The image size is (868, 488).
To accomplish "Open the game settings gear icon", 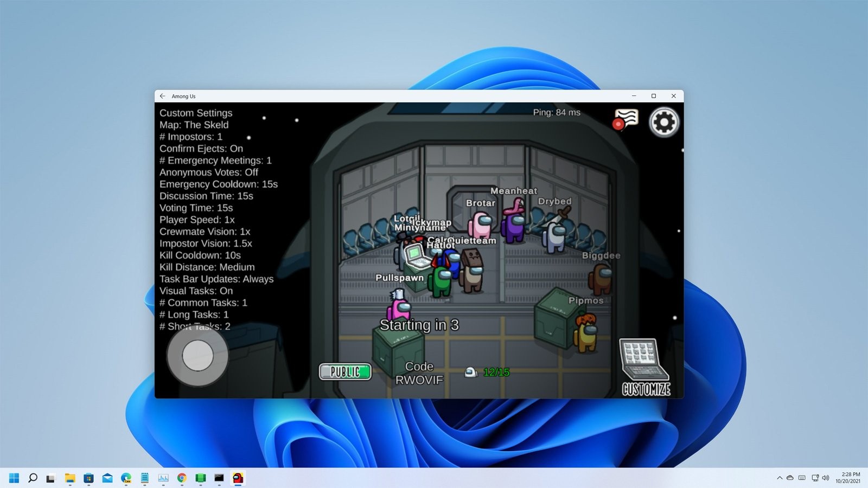I will click(664, 123).
